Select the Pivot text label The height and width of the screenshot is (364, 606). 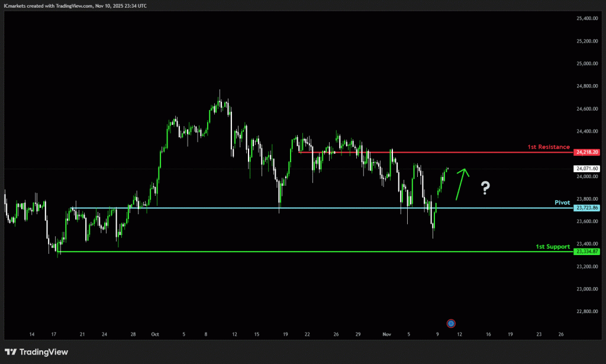click(x=562, y=202)
